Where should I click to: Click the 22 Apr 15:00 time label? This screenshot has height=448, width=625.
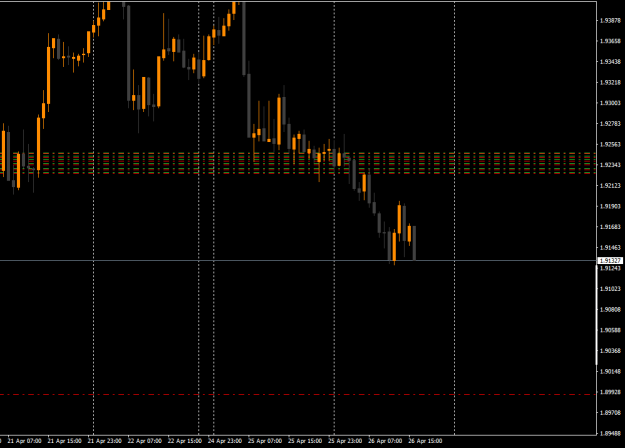click(185, 441)
